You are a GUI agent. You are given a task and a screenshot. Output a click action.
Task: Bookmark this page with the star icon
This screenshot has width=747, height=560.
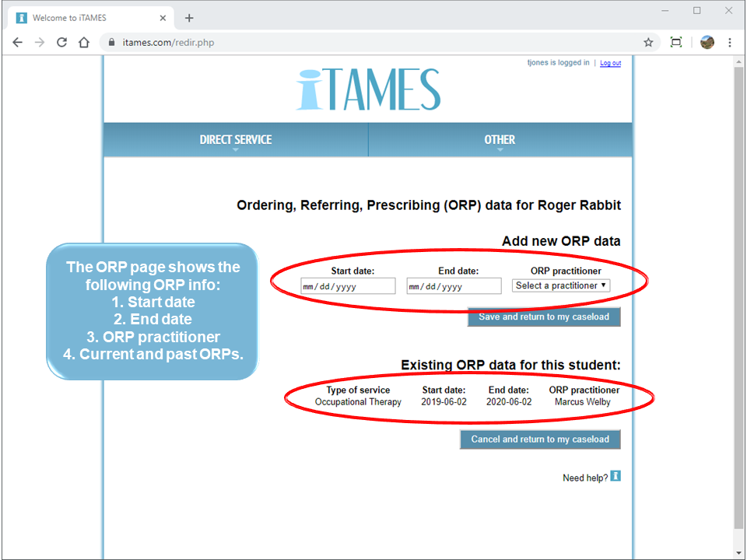click(x=648, y=42)
